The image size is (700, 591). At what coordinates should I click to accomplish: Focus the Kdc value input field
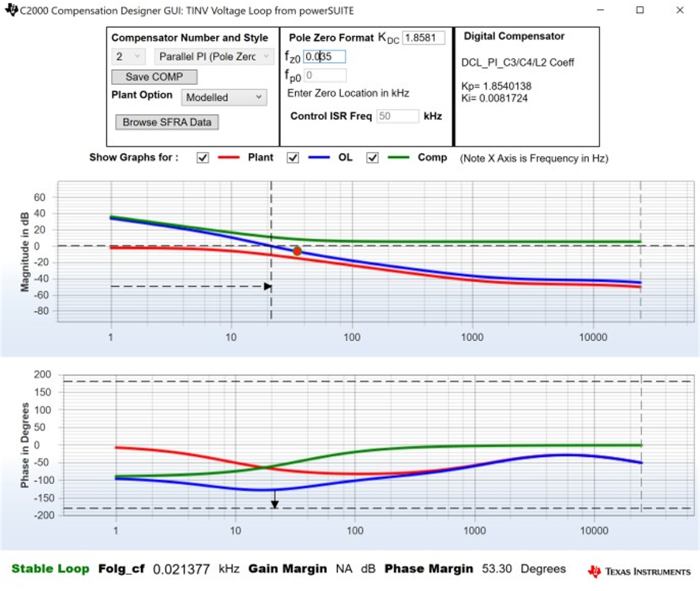423,38
